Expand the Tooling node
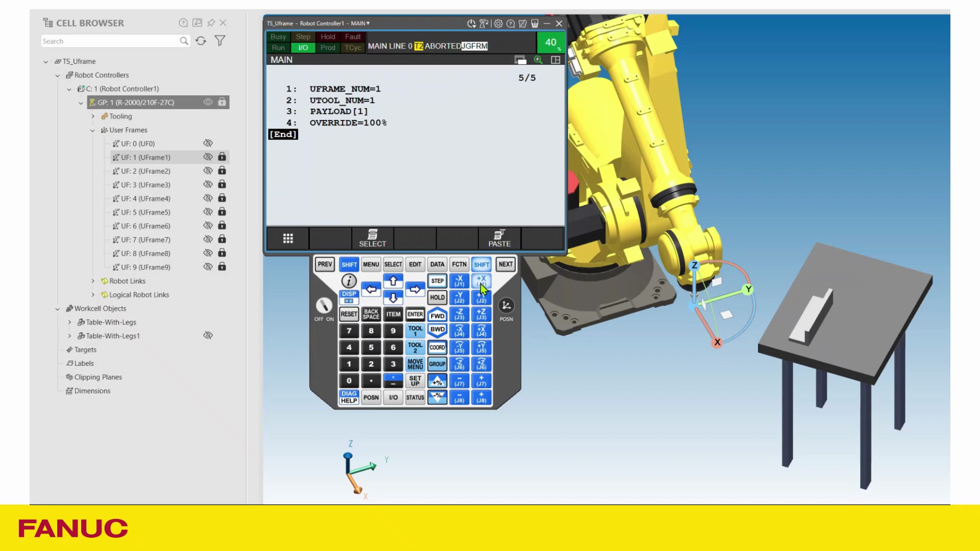 93,116
